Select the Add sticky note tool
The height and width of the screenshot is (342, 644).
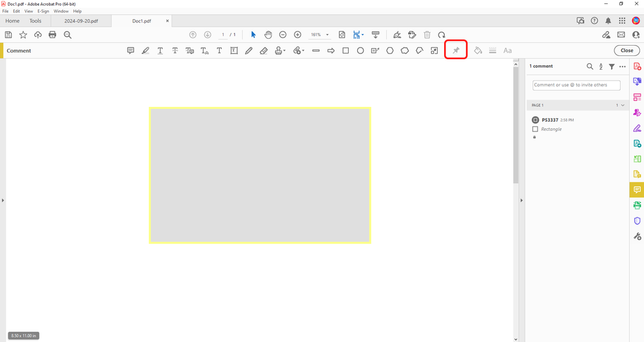131,50
